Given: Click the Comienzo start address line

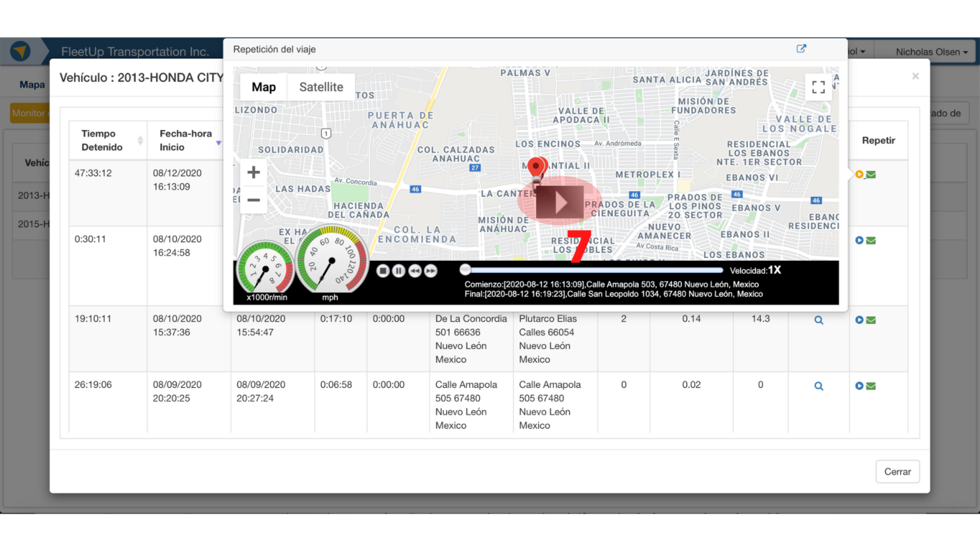Looking at the screenshot, I should tap(612, 284).
